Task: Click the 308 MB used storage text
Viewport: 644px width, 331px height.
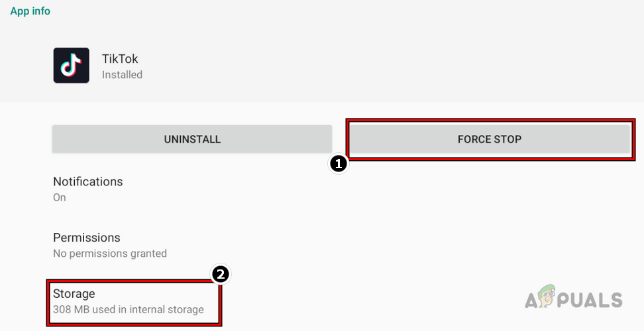Action: click(129, 309)
